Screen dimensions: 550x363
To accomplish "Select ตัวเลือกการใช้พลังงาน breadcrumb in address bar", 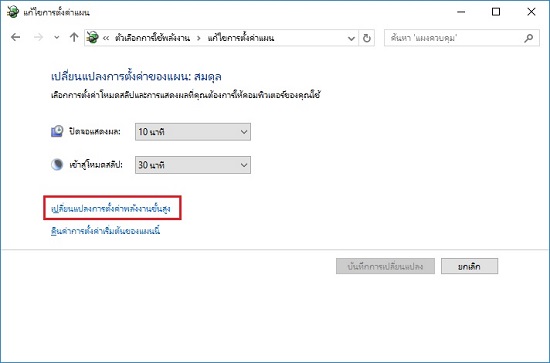I will (x=152, y=38).
